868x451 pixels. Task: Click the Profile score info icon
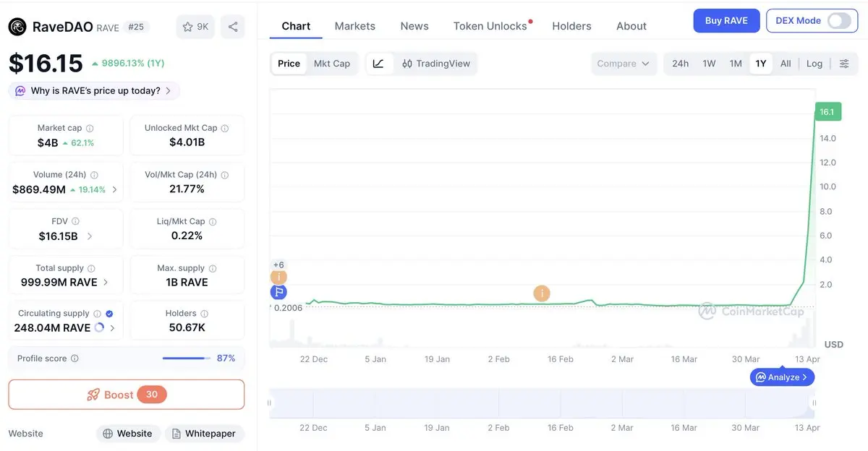[x=75, y=358]
